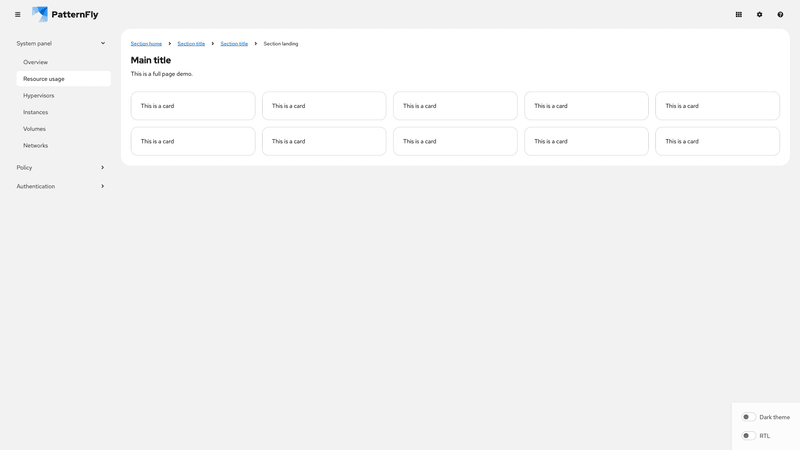
Task: Follow the Section home breadcrumb link
Action: click(146, 44)
